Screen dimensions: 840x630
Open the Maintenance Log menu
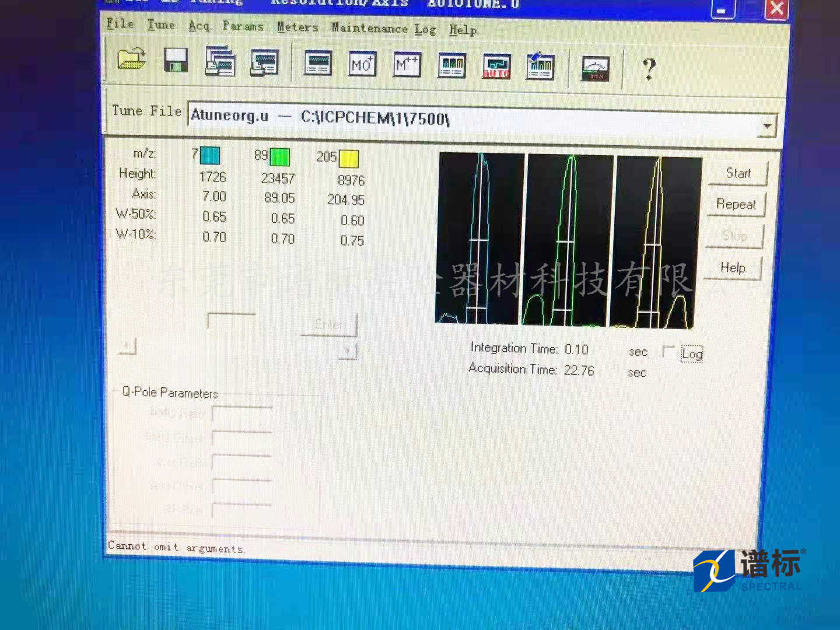coord(383,29)
